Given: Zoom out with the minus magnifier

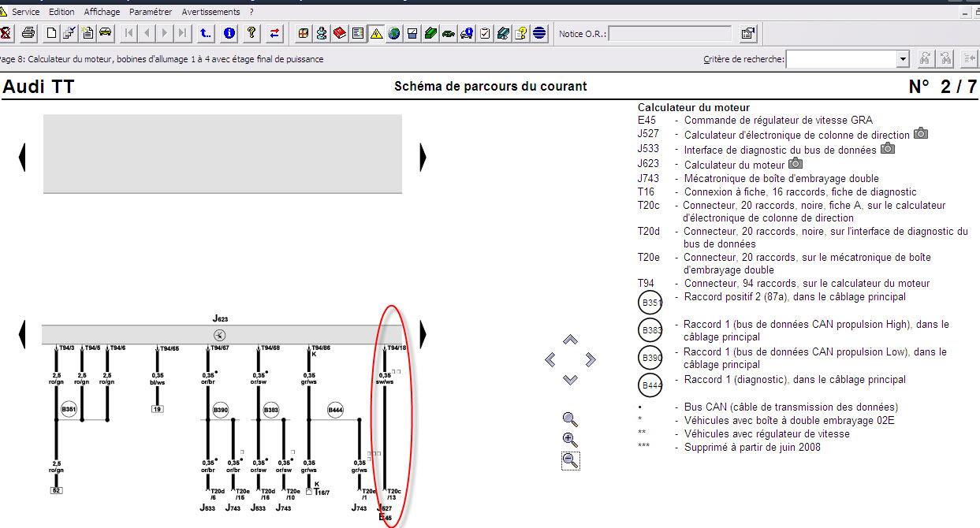Looking at the screenshot, I should click(x=570, y=461).
